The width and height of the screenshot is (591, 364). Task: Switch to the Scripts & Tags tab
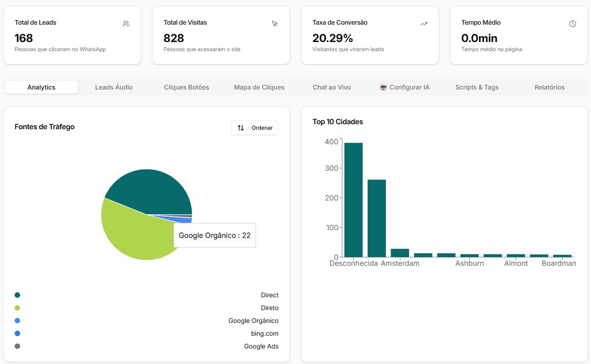pos(477,87)
